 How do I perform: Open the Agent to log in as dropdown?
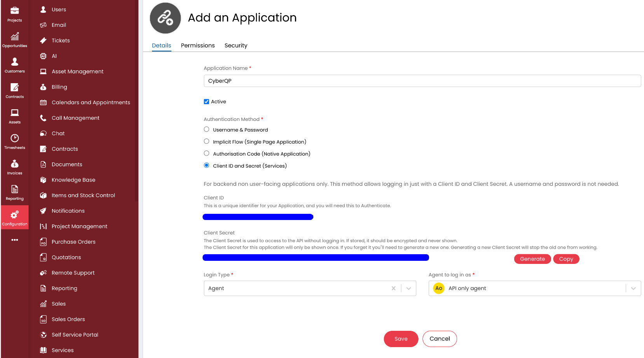(x=634, y=288)
